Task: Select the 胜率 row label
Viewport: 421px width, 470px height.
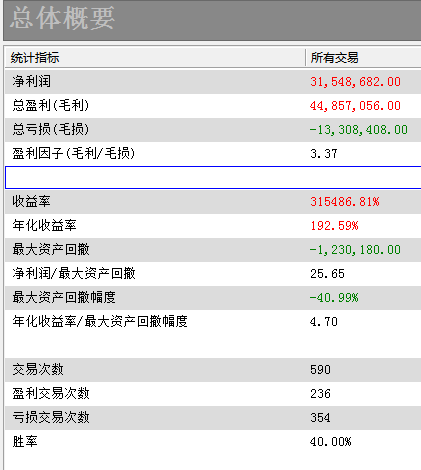Action: pos(25,441)
